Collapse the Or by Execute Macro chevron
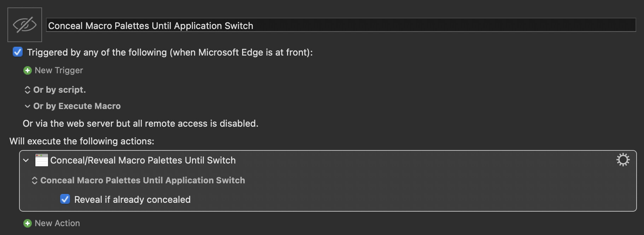 (x=28, y=106)
